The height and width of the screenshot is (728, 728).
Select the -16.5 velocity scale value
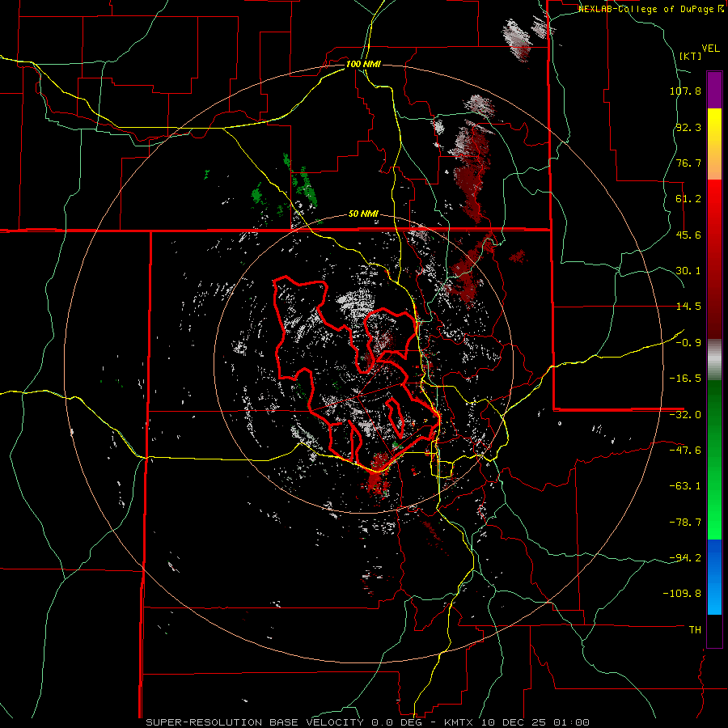click(685, 379)
